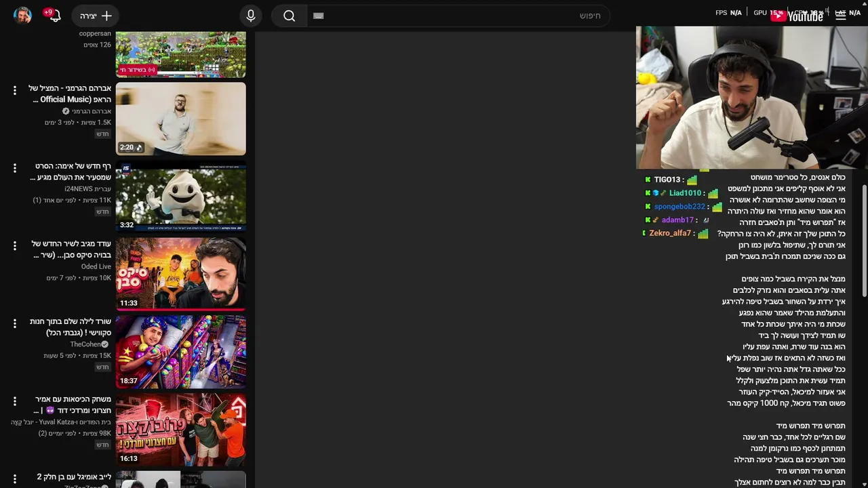
Task: Go to YouTube home via logo
Action: point(797,16)
